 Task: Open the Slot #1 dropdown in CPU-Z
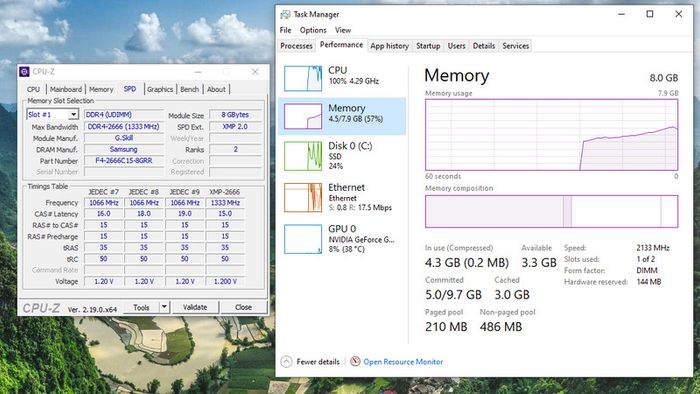tap(73, 115)
